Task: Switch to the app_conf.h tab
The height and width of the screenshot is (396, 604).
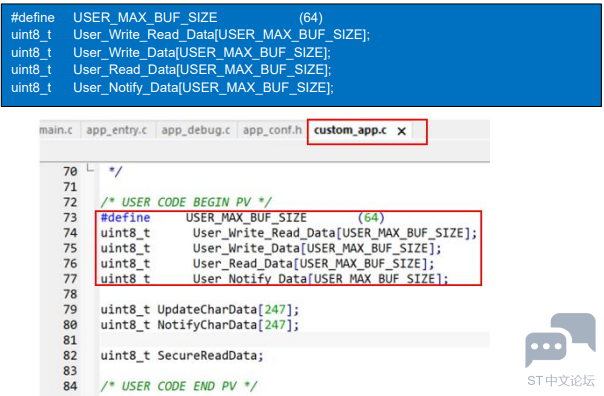Action: 272,130
